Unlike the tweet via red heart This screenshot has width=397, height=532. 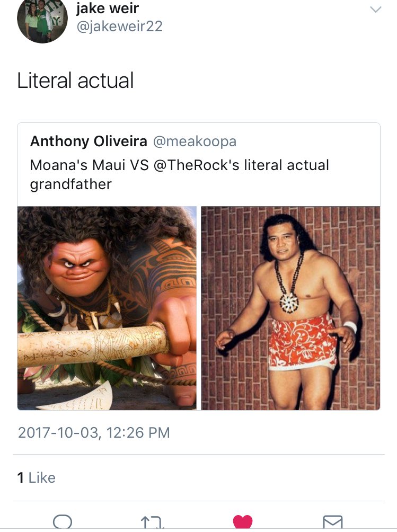click(243, 521)
